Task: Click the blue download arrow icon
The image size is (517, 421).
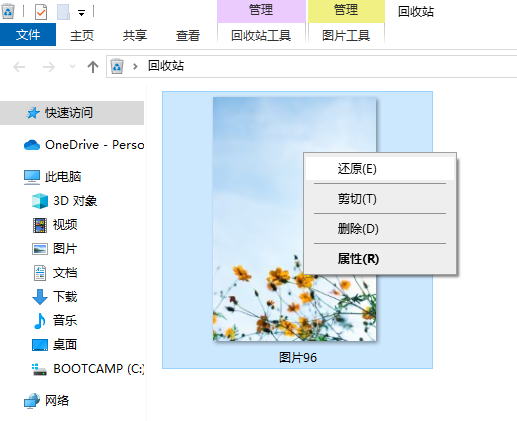Action: 40,297
